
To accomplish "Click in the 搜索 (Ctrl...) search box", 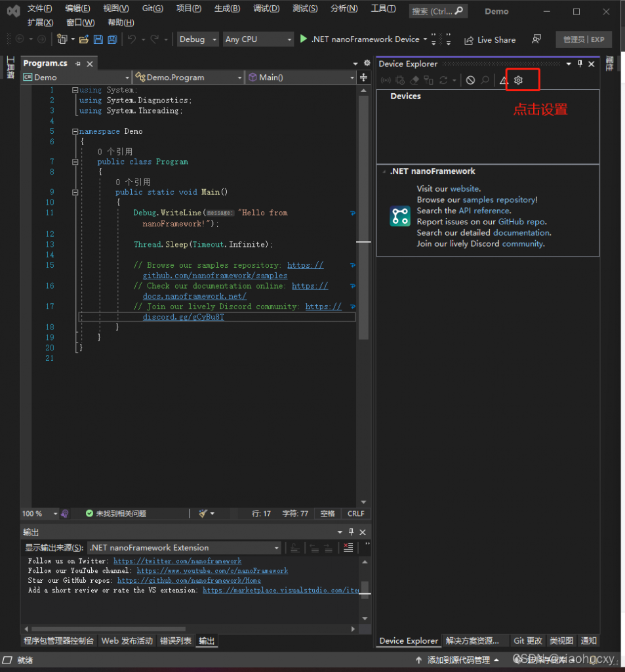I will coord(438,11).
